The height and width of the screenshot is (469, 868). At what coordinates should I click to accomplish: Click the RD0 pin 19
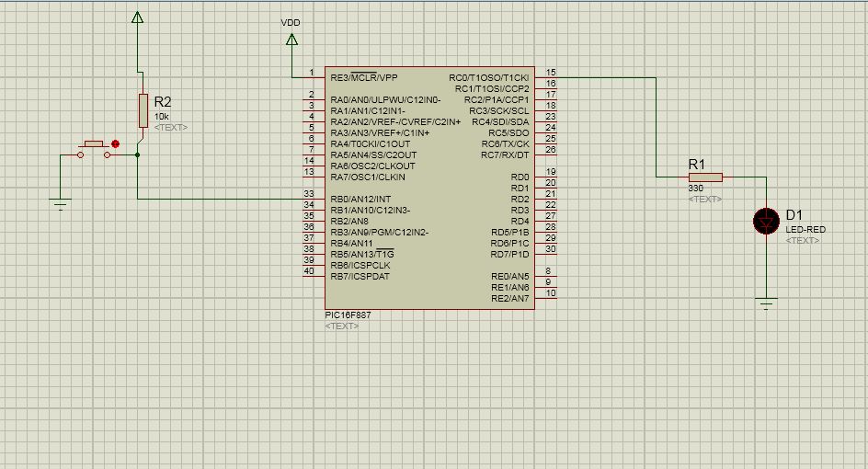tap(546, 177)
